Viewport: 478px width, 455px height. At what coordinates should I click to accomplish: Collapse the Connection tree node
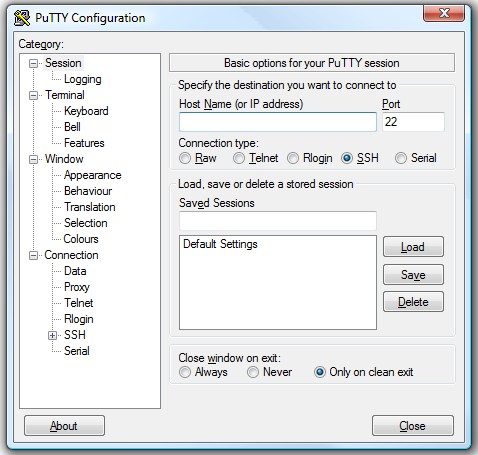tap(33, 256)
